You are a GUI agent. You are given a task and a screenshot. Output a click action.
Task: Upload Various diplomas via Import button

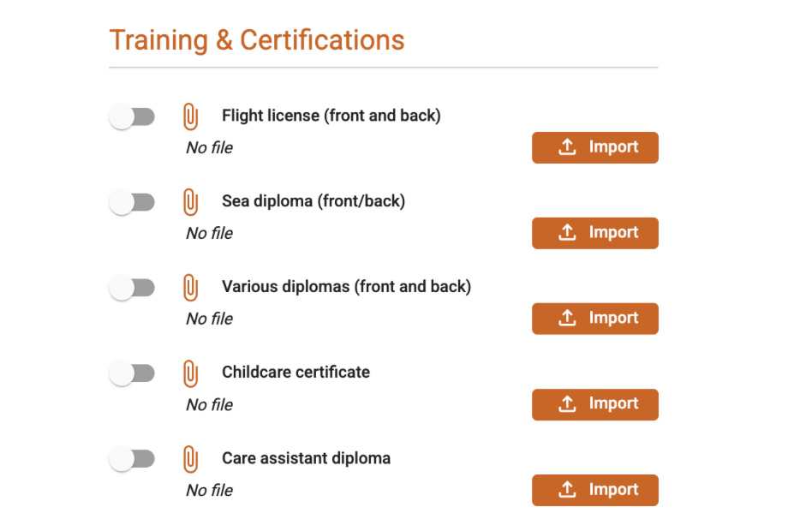(594, 319)
